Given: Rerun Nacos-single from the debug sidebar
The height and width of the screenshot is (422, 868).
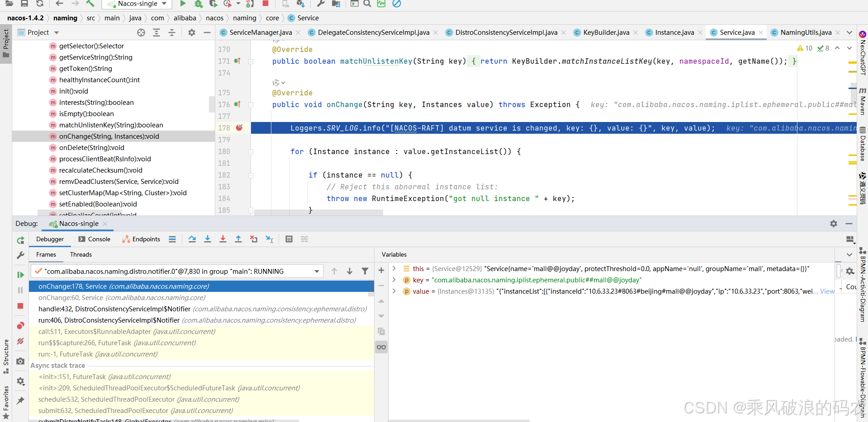Looking at the screenshot, I should pos(20,240).
